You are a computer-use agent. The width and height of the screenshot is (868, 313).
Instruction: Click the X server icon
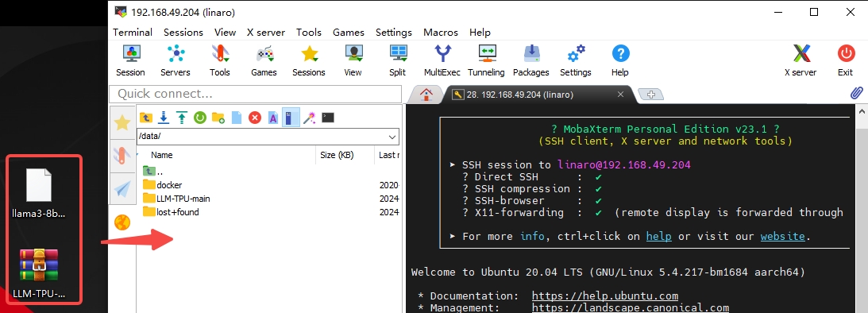[x=800, y=61]
